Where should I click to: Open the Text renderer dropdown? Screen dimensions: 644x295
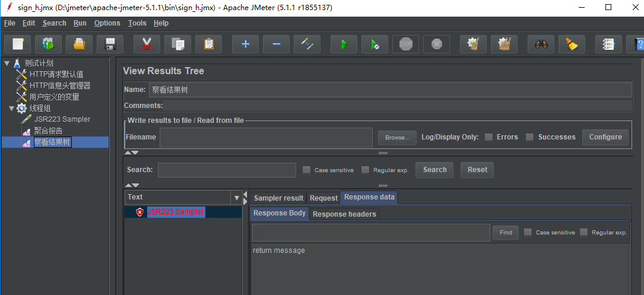click(x=237, y=198)
